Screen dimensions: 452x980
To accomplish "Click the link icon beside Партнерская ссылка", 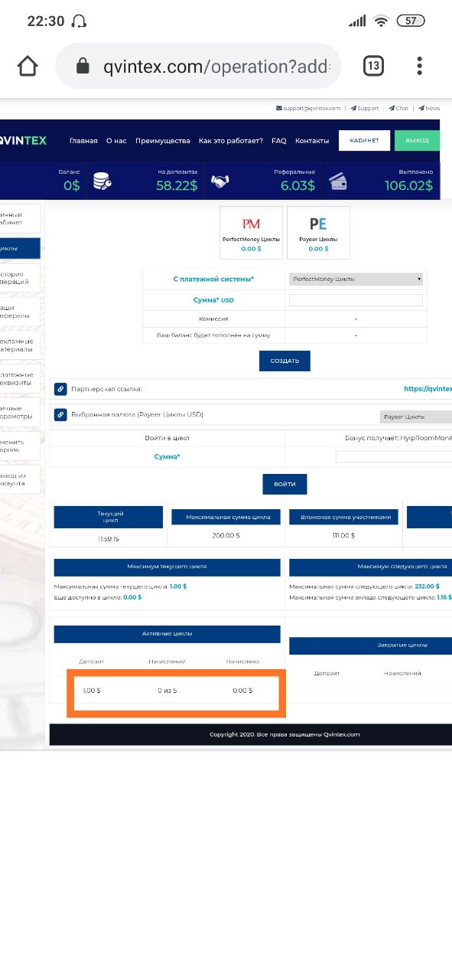I will pyautogui.click(x=60, y=389).
